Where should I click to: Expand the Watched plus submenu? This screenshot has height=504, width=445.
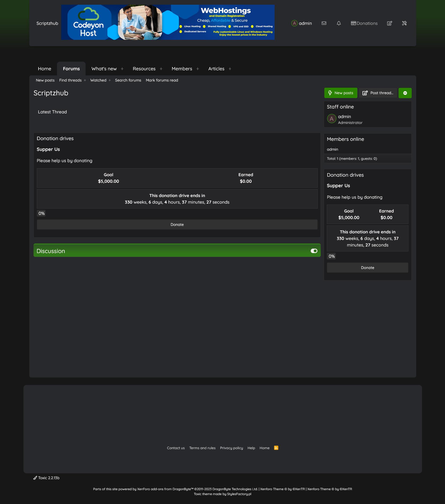click(110, 80)
